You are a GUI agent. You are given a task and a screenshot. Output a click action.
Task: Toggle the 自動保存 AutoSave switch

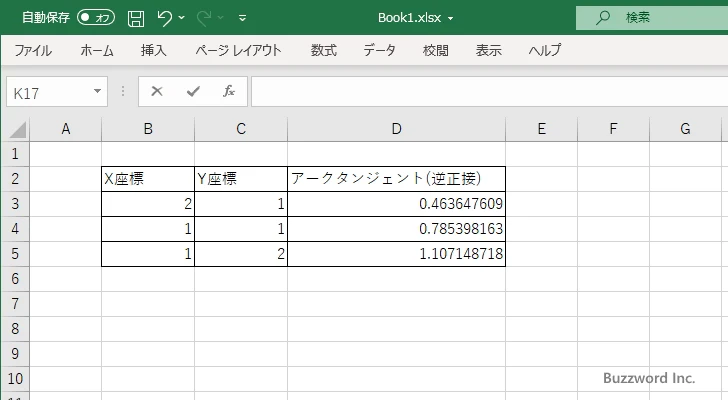[96, 18]
